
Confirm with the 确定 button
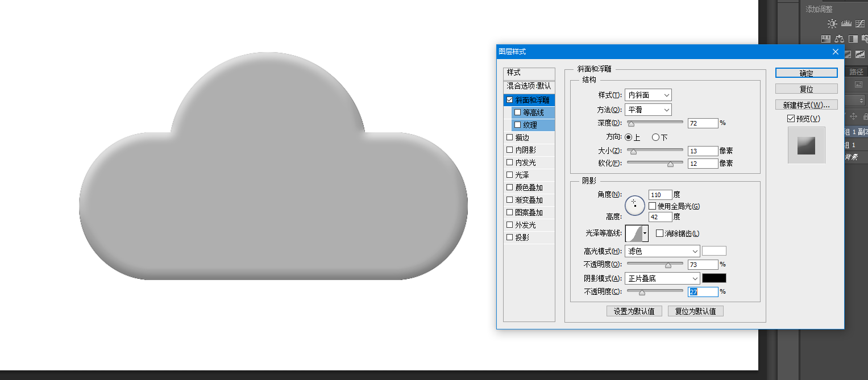[806, 73]
